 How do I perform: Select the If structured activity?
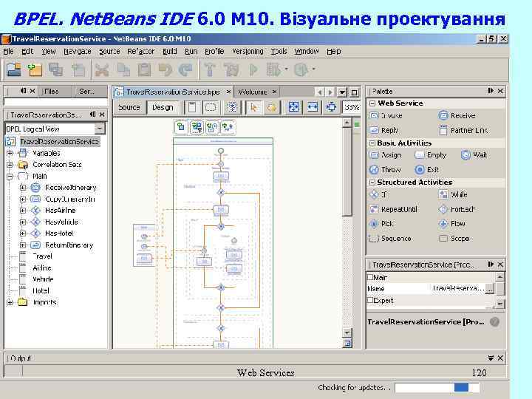378,195
